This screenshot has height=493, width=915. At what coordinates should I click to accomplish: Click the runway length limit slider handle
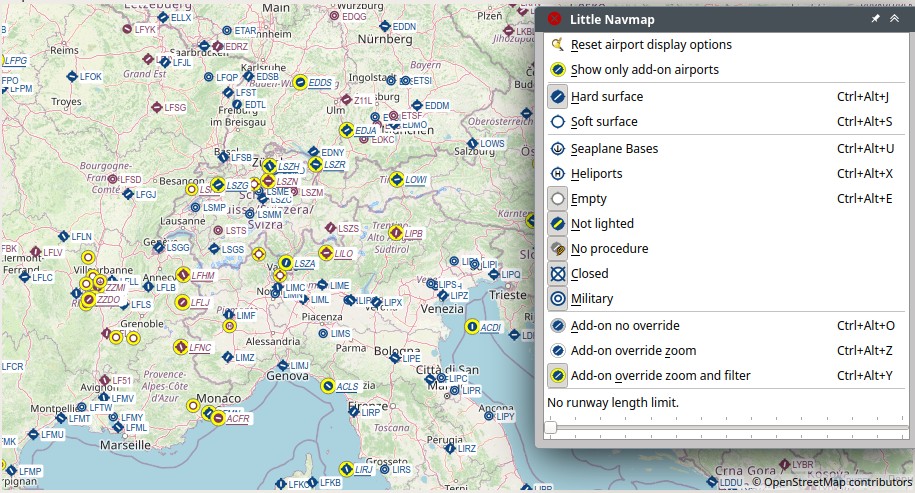click(550, 428)
